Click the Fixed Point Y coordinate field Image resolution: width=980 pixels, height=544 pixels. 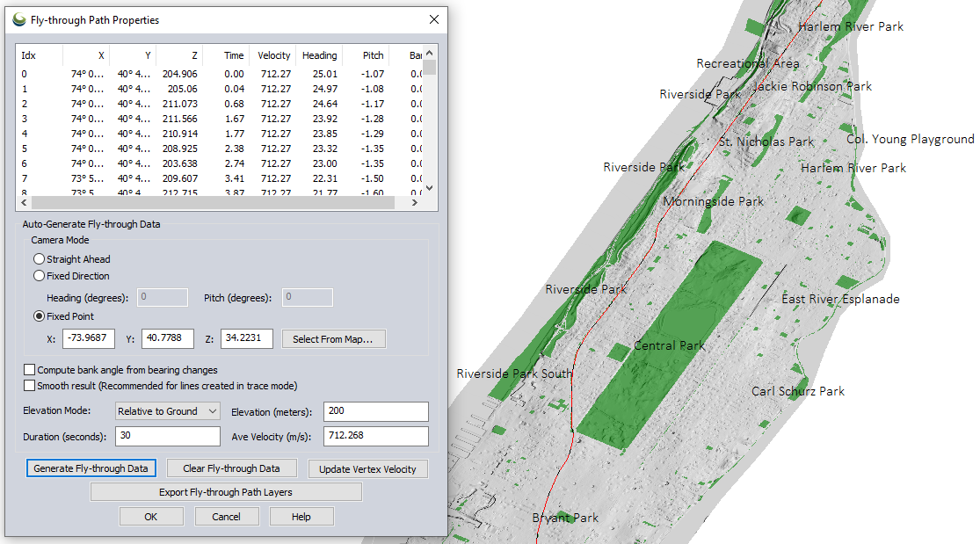click(168, 338)
